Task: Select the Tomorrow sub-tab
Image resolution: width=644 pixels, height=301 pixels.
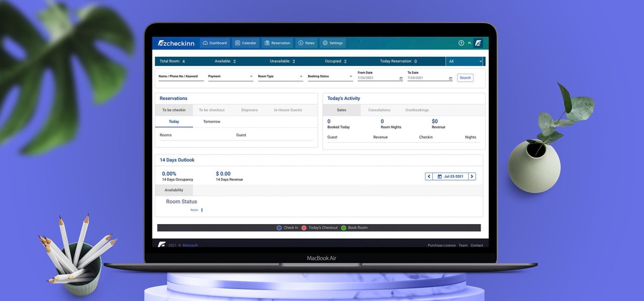Action: coord(212,122)
